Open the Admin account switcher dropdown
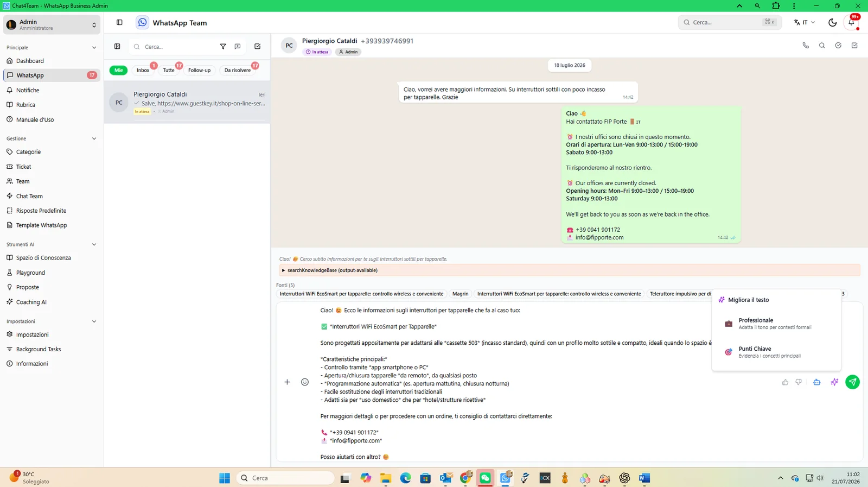The height and width of the screenshot is (487, 868). 52,24
